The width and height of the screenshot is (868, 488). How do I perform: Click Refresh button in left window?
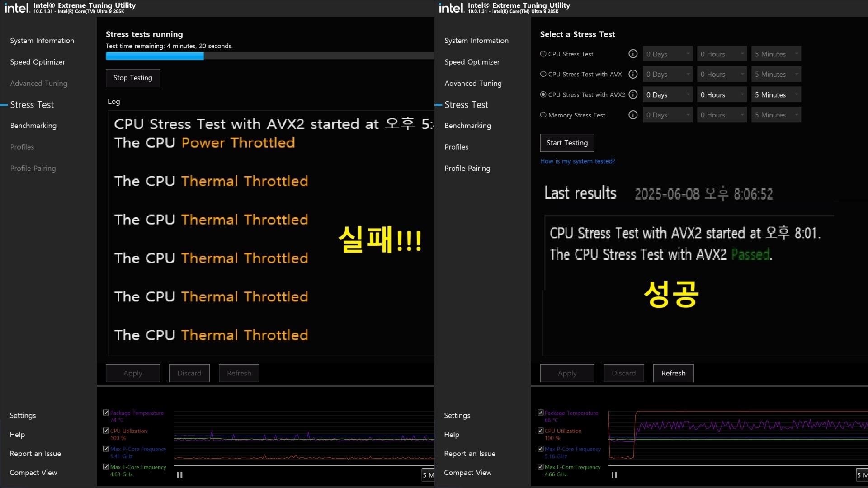pos(239,373)
